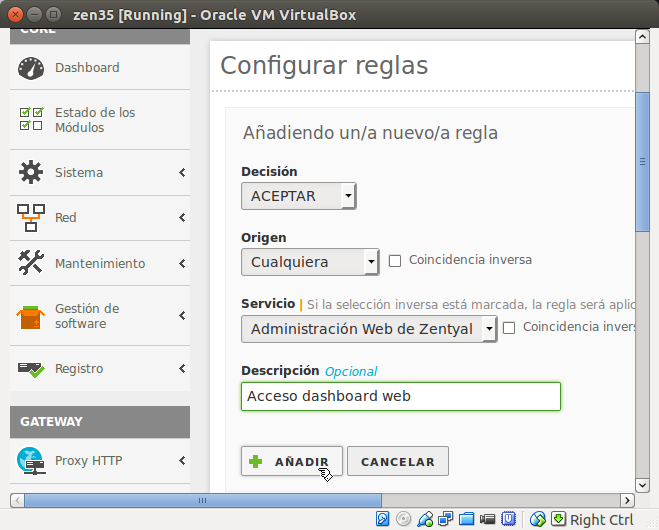Click the Gestión de software box icon
The image size is (659, 530).
pos(31,317)
